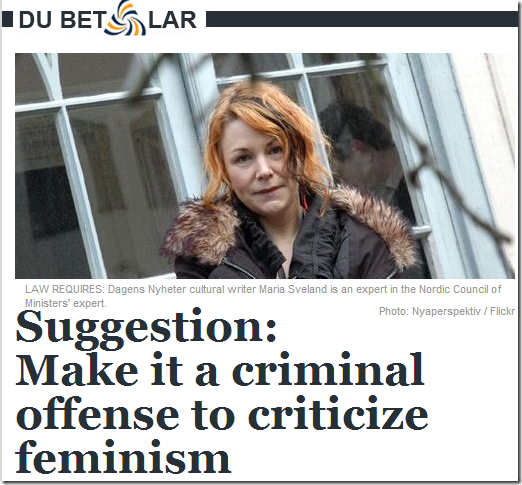Open the 'Nyaperspektiv' photo credit
The image size is (522, 485).
tap(446, 311)
